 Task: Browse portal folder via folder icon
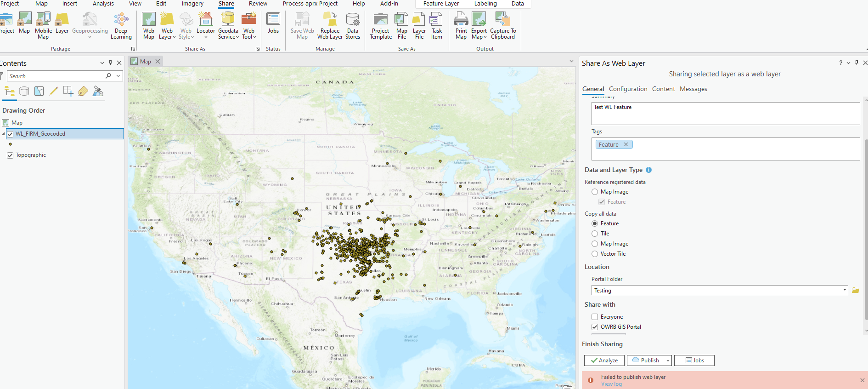tap(855, 290)
